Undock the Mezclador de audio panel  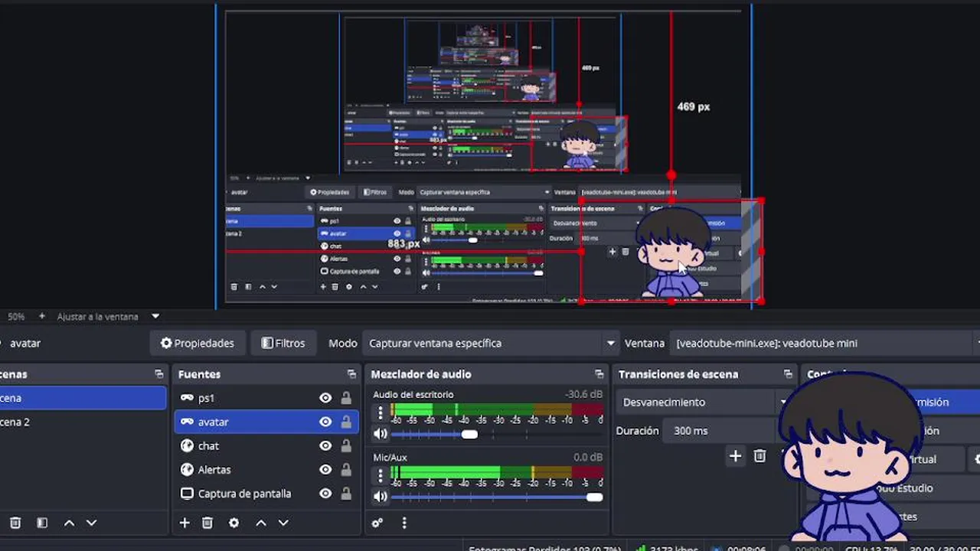[x=599, y=374]
